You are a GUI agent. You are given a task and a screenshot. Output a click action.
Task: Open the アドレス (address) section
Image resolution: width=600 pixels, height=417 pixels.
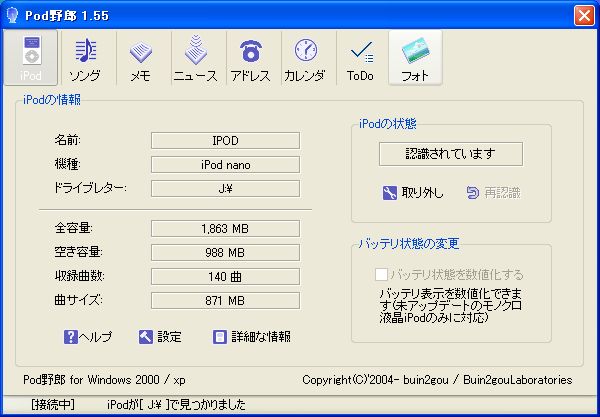[251, 58]
